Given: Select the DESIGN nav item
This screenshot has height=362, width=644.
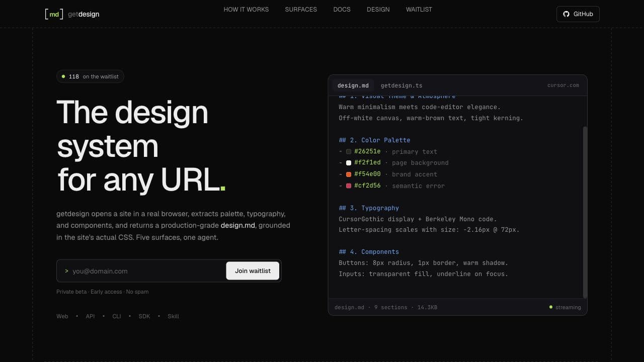Looking at the screenshot, I should (378, 10).
